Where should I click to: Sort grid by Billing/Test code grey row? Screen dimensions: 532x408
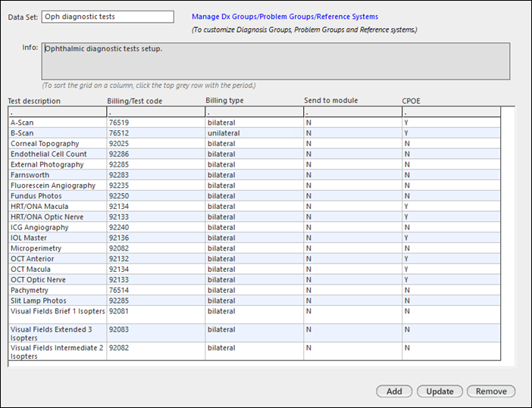[155, 112]
